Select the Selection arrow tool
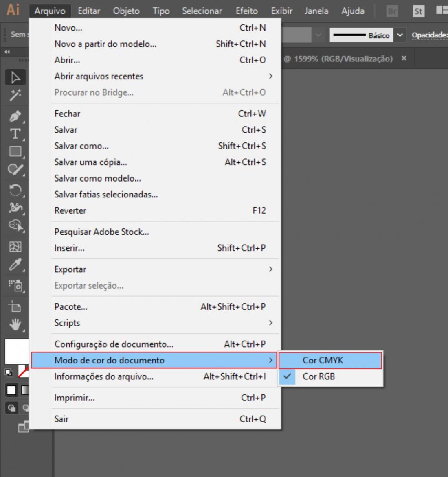The height and width of the screenshot is (477, 448). click(15, 77)
